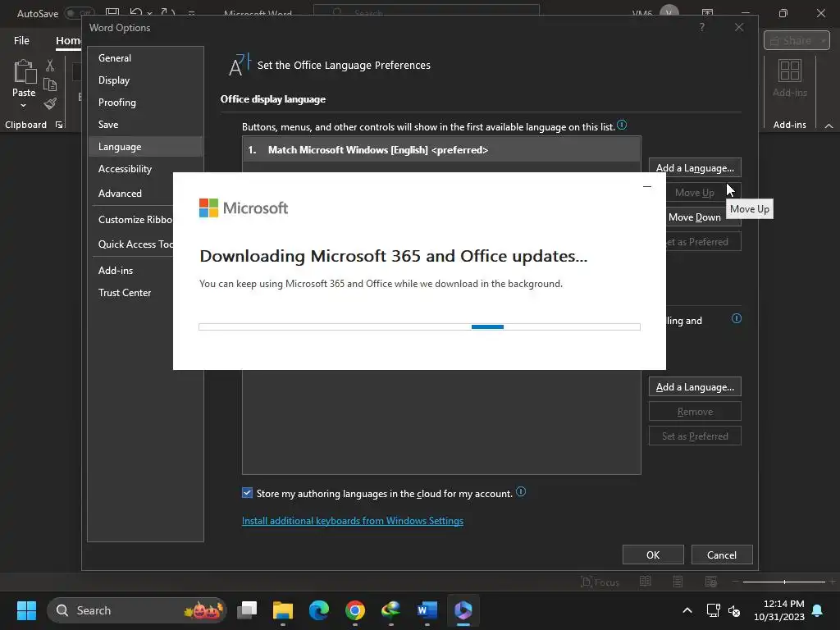The height and width of the screenshot is (630, 840).
Task: Click info icon next to authoring languages heading
Action: (x=737, y=318)
